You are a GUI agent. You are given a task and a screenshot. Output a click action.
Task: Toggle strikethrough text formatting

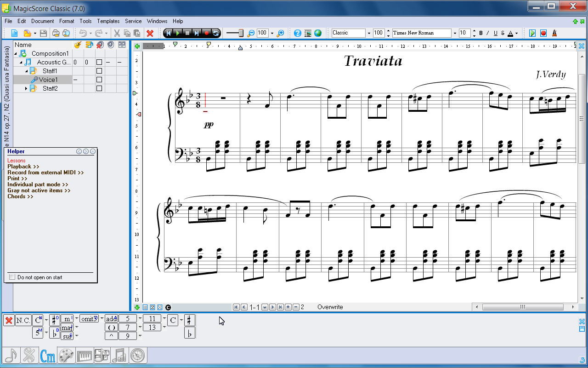[x=503, y=33]
